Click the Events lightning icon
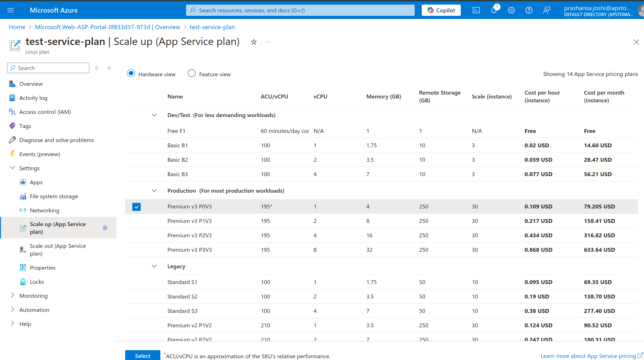644x360 pixels. click(x=12, y=154)
